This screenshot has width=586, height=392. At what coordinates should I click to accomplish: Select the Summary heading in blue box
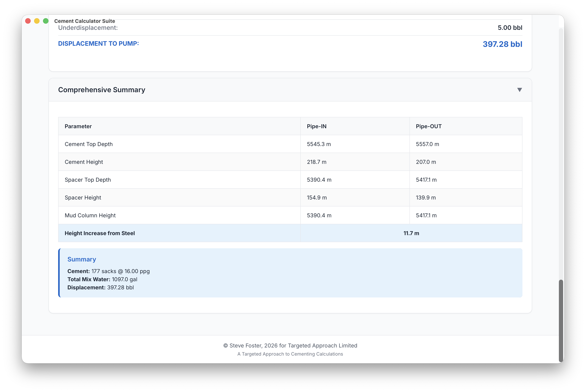(82, 259)
